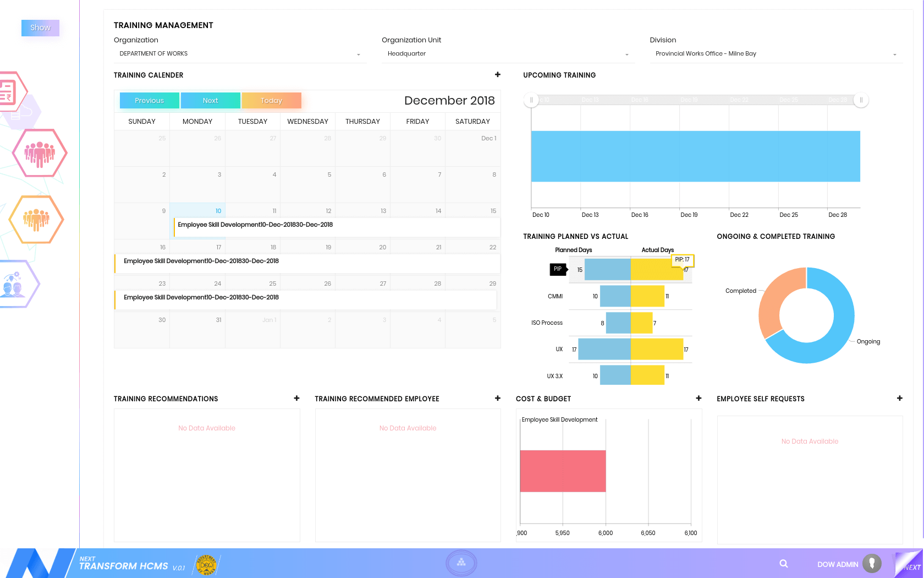Open the orange people group hexagon module
The height and width of the screenshot is (578, 924).
point(36,219)
